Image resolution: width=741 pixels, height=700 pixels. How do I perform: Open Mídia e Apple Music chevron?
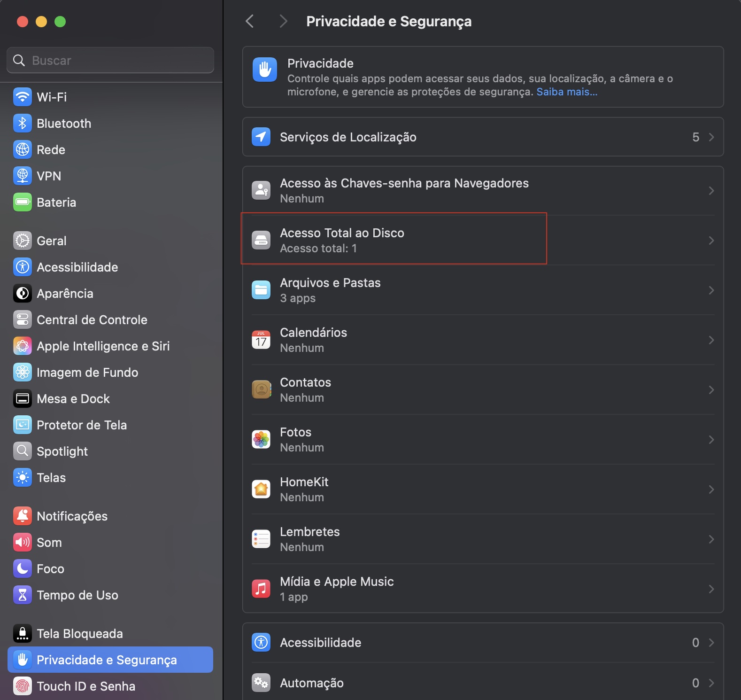(x=711, y=589)
